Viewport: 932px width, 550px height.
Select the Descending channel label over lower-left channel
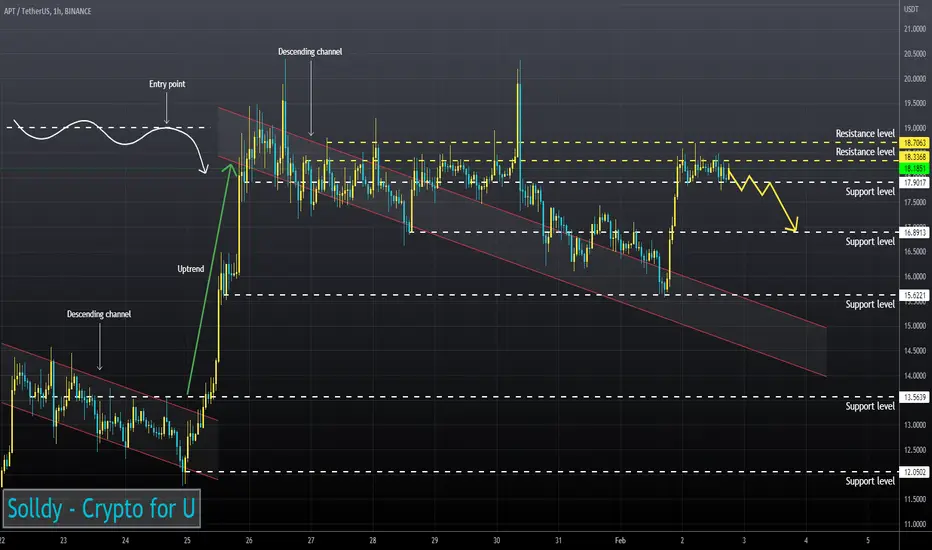click(99, 314)
